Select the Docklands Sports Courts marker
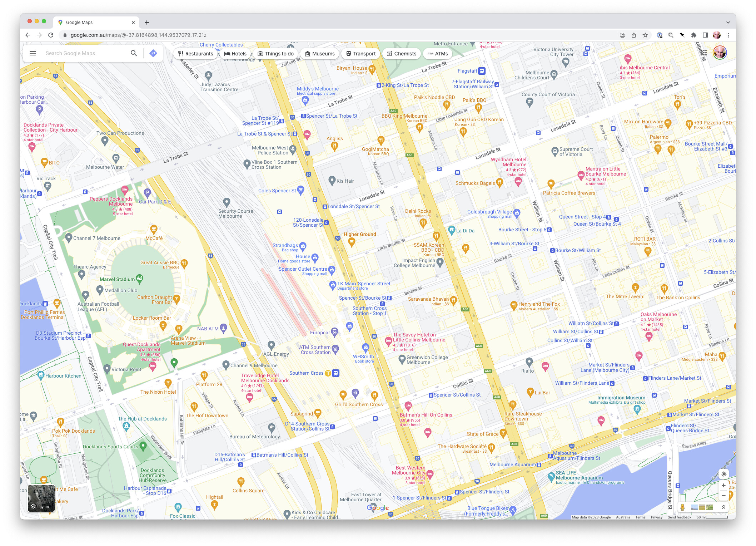Screen dimensions: 756x546 [x=143, y=446]
